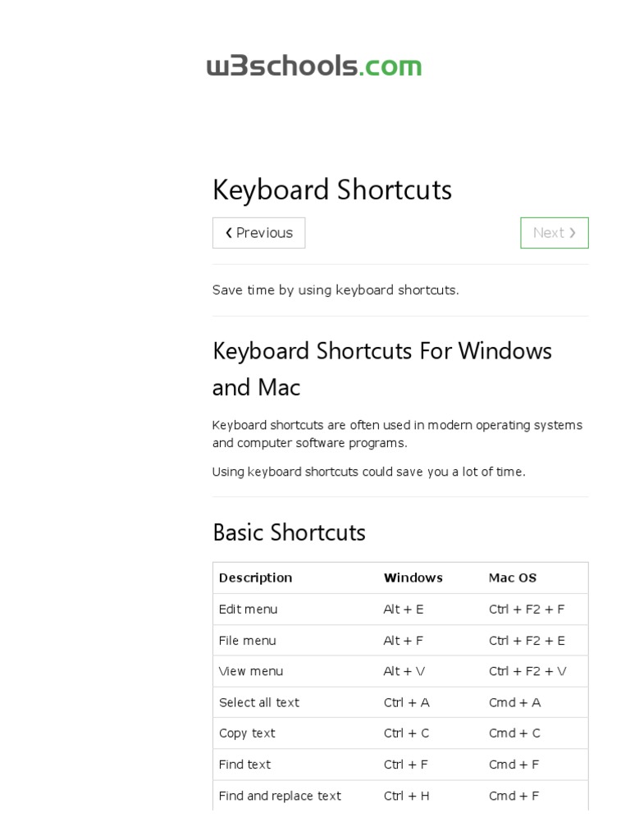Click the Keyboard Shortcuts main heading

click(x=331, y=189)
